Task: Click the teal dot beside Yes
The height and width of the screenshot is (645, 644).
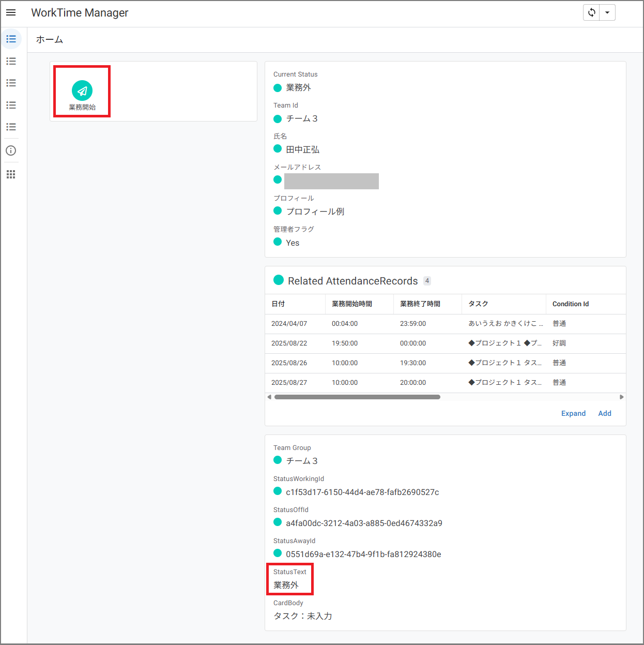Action: pos(278,242)
